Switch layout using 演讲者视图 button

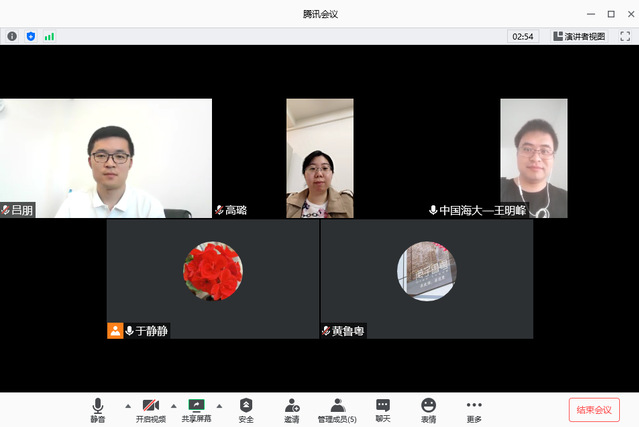[x=579, y=36]
